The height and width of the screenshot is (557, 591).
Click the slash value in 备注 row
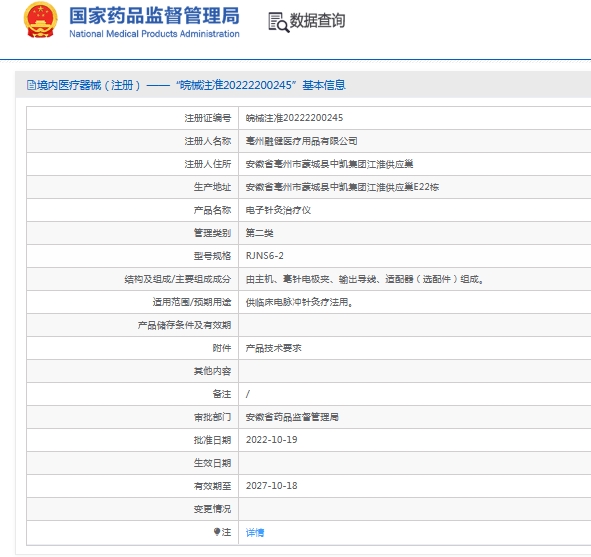(x=248, y=394)
